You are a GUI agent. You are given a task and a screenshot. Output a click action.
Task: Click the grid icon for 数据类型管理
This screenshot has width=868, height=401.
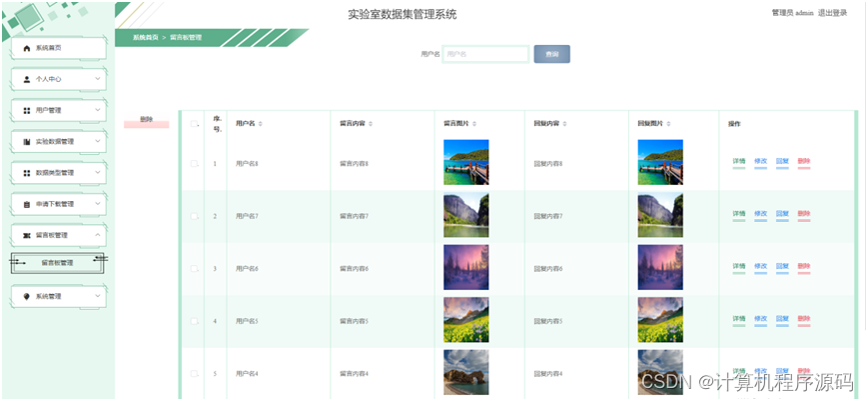coord(27,173)
